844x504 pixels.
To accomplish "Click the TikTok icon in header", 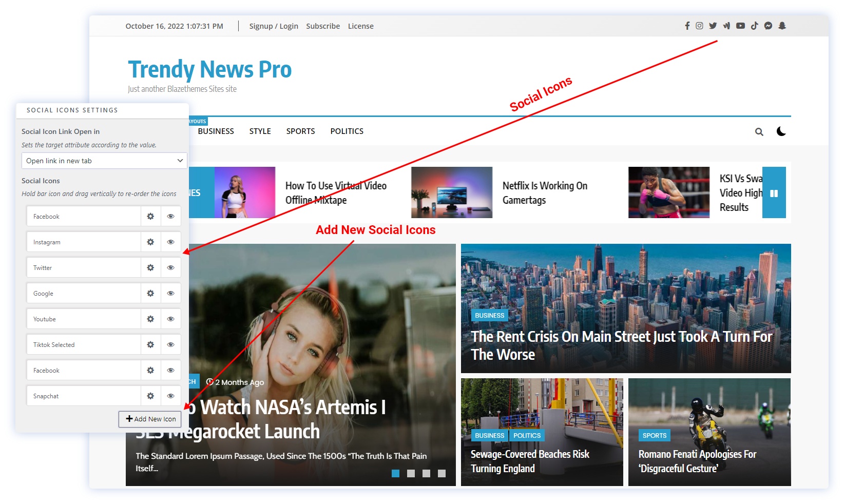I will click(x=754, y=26).
